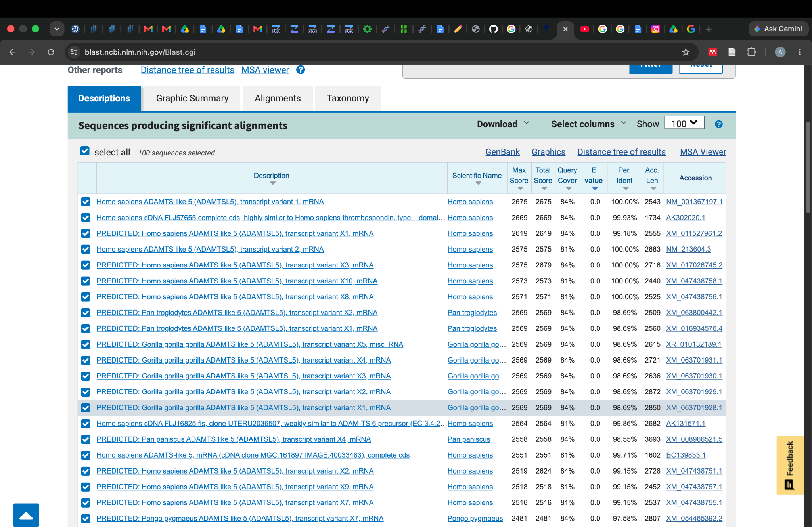
Task: Uncheck checkbox for Gorilla variant X5 misc_RNA row
Action: tap(86, 344)
